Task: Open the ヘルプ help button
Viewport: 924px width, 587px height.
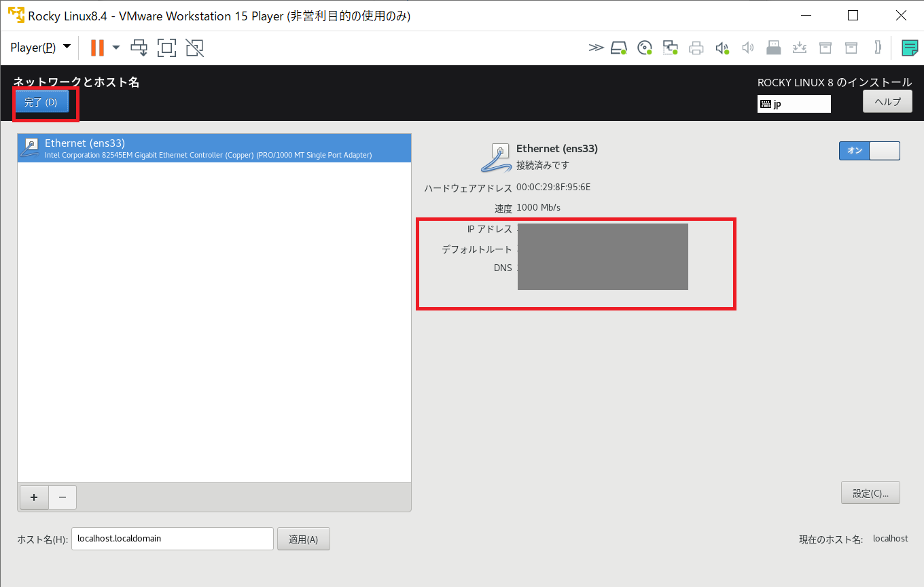Action: (x=887, y=102)
